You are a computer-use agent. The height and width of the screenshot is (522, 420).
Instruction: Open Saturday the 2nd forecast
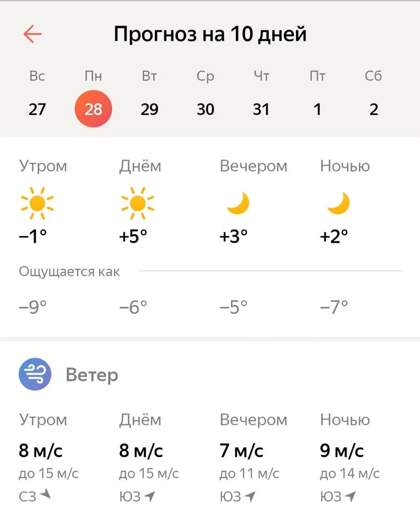coord(374,109)
